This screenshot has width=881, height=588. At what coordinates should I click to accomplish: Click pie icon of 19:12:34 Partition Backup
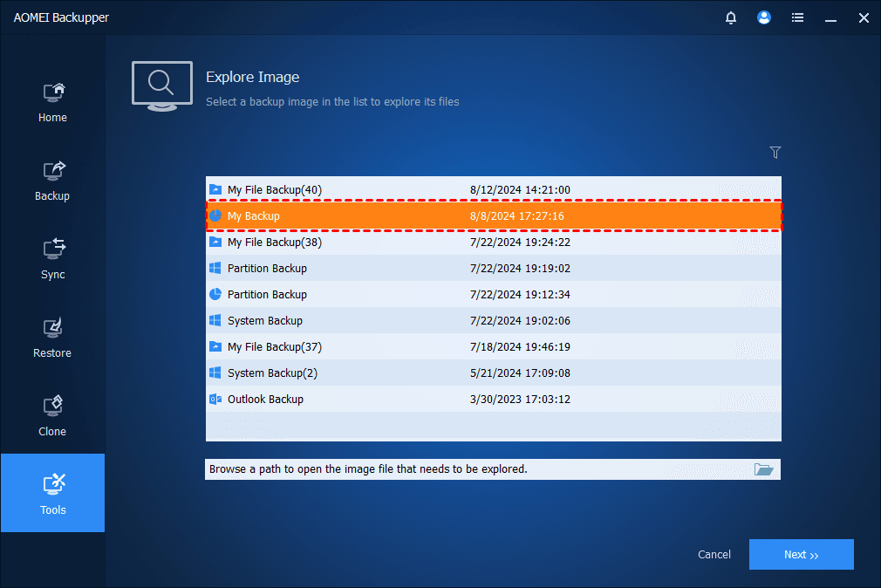pos(215,294)
